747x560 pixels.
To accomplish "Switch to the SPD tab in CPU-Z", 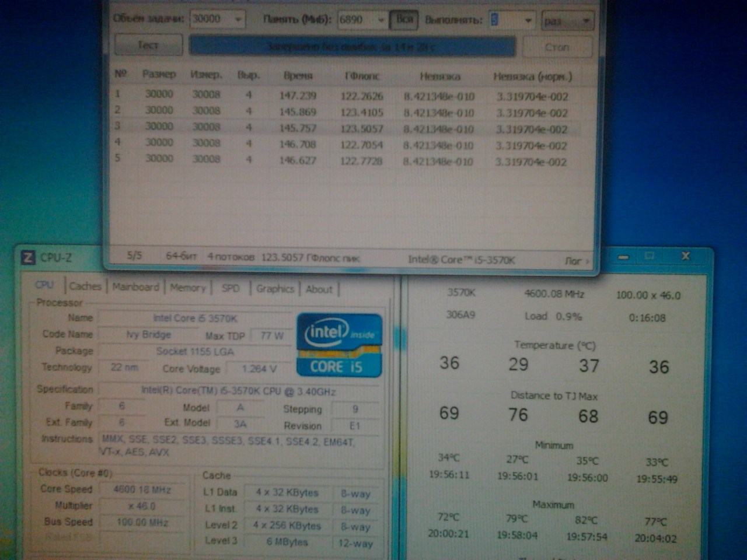I will [231, 288].
